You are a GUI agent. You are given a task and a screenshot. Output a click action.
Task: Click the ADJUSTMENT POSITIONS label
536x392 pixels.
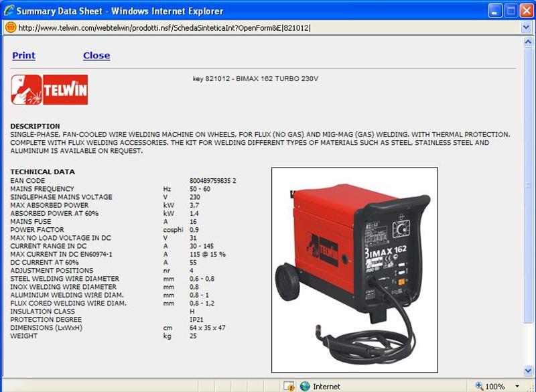coord(52,271)
